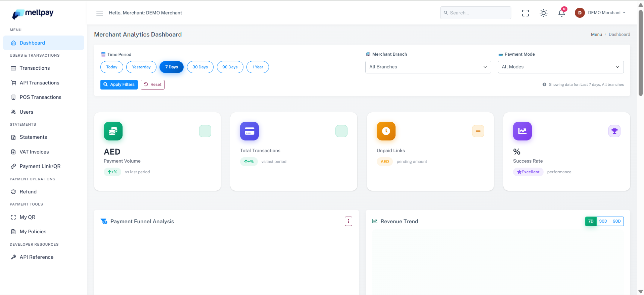Viewport: 644px width, 295px height.
Task: Click Apply Filters button
Action: 119,84
